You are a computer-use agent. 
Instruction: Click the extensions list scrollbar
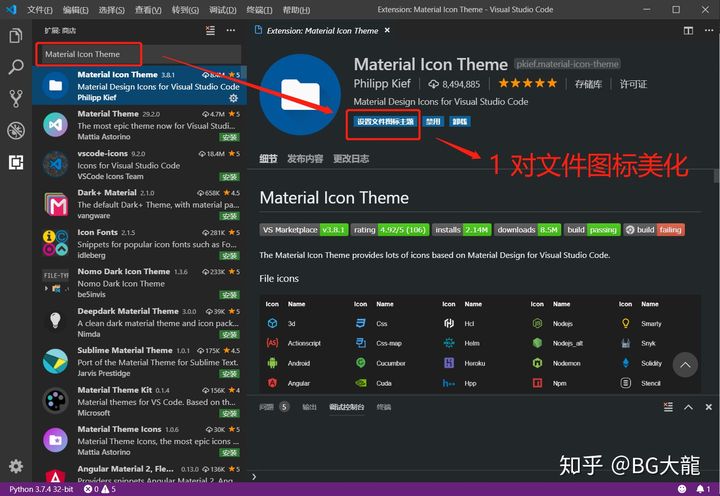[x=244, y=73]
